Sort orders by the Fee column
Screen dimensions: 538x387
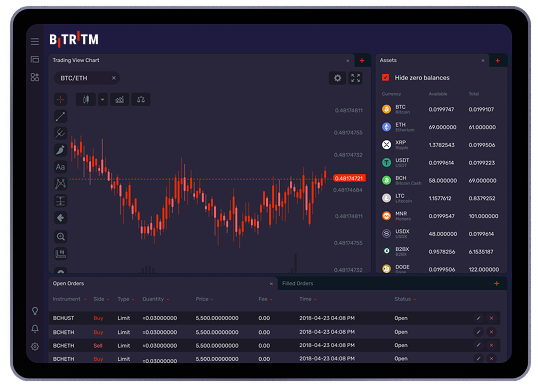click(265, 299)
